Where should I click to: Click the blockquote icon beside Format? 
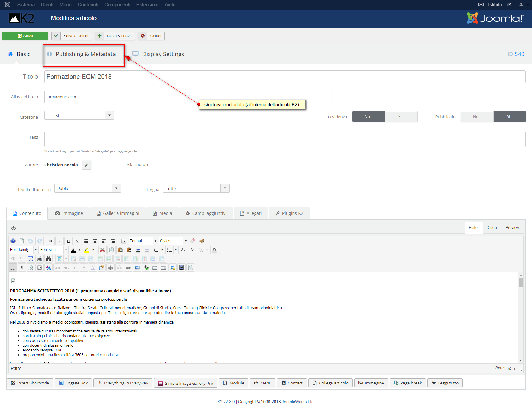tap(124, 241)
